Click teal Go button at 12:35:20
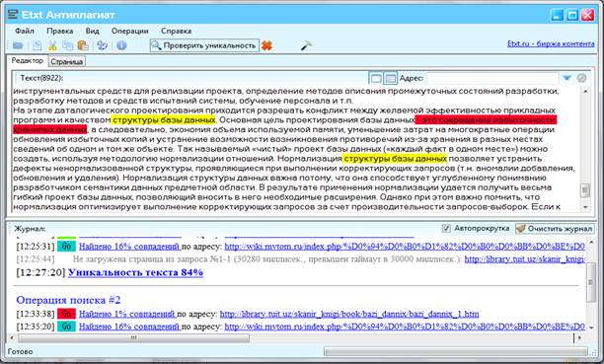Viewport: 604px width, 364px height. pyautogui.click(x=66, y=327)
